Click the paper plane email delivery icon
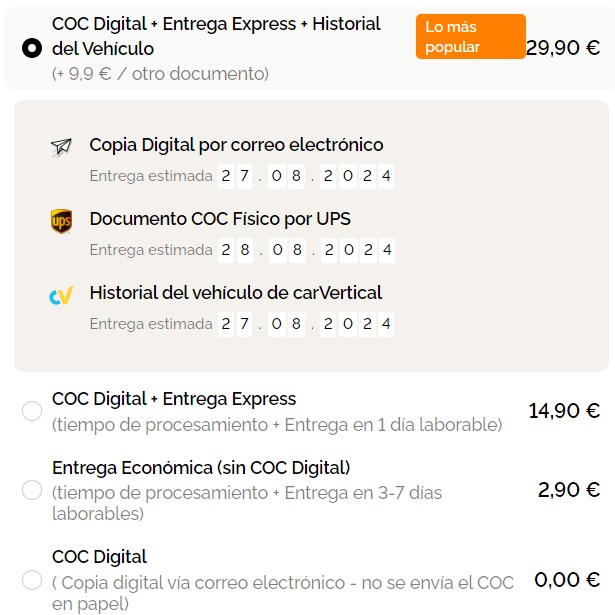Image resolution: width=615 pixels, height=615 pixels. tap(61, 147)
